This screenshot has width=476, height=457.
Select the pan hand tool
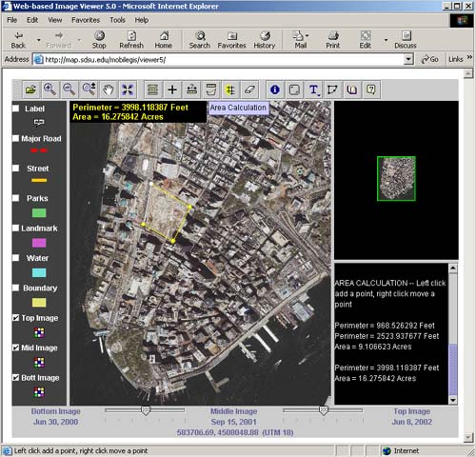pos(109,89)
